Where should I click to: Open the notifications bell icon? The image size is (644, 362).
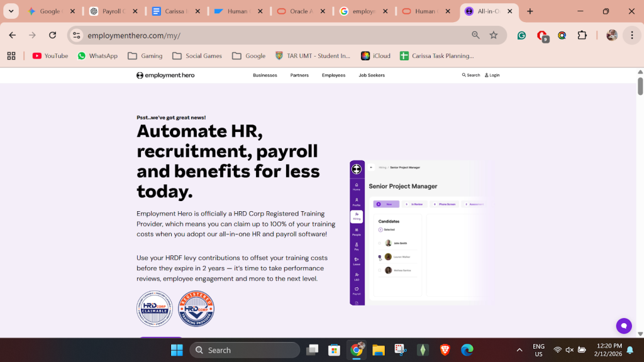coord(630,350)
